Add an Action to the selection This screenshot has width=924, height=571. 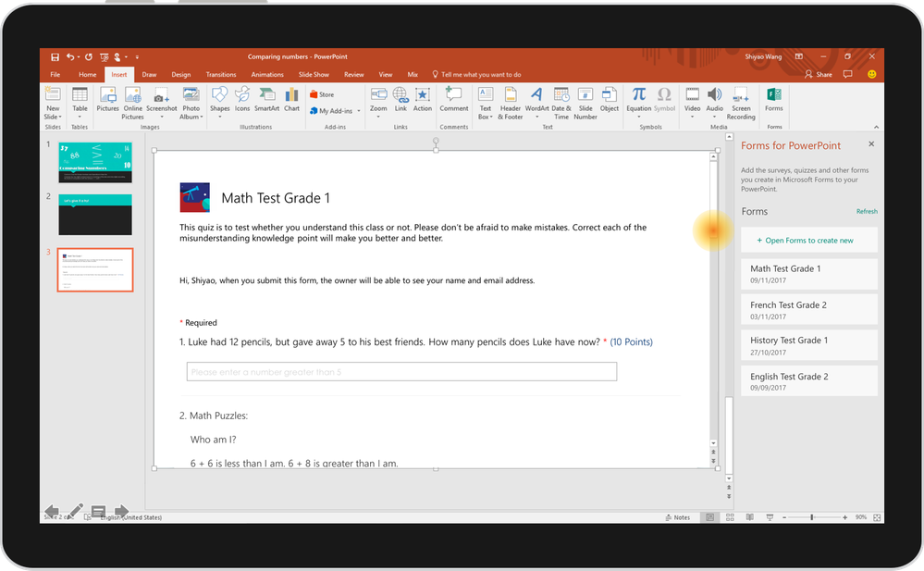coord(423,99)
